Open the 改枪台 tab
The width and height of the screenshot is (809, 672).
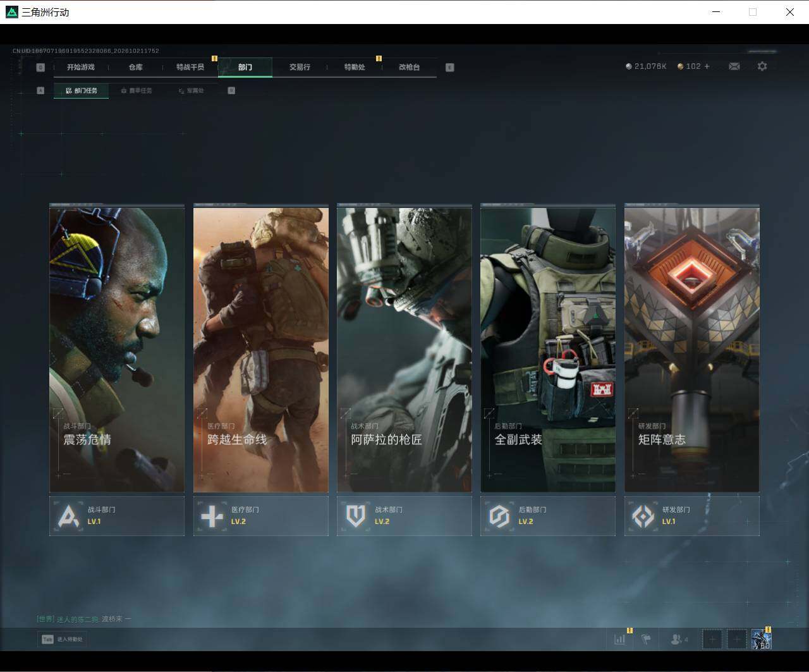click(410, 67)
